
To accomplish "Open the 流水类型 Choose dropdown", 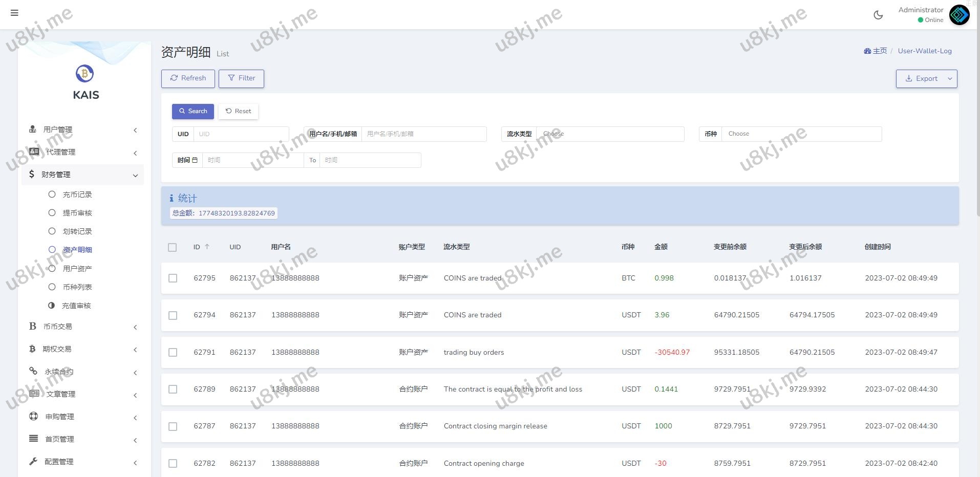I will (x=609, y=134).
